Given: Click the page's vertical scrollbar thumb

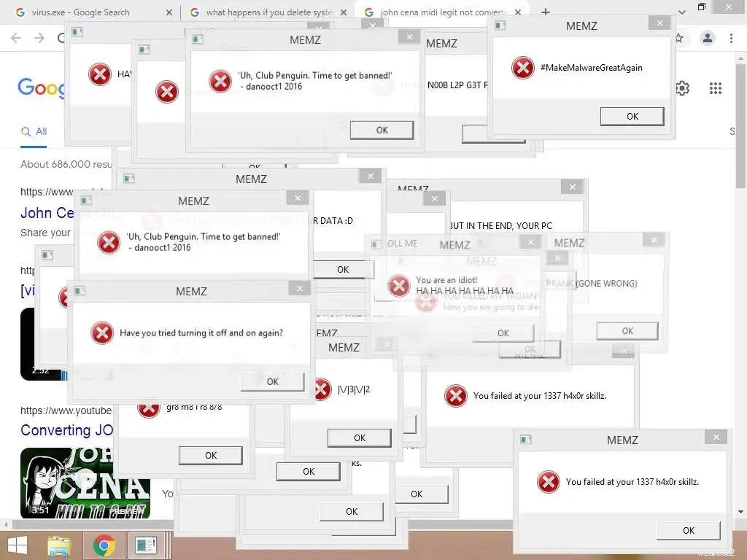Looking at the screenshot, I should 740,126.
